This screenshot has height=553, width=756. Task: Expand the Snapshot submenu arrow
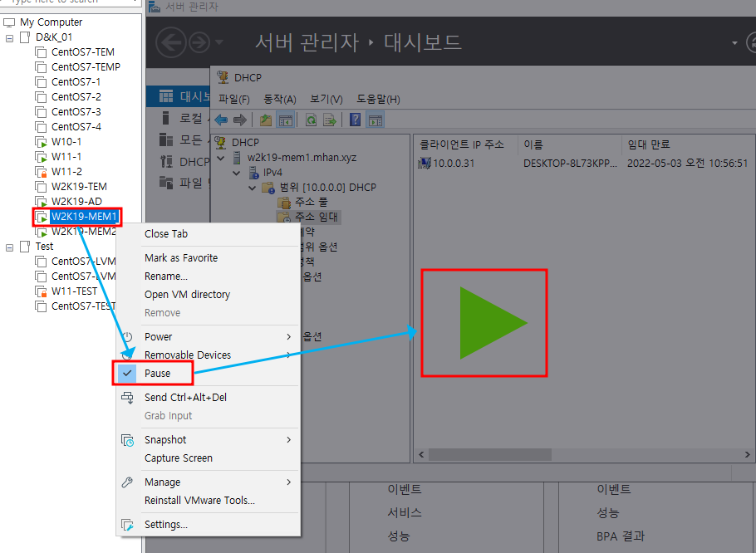point(289,440)
